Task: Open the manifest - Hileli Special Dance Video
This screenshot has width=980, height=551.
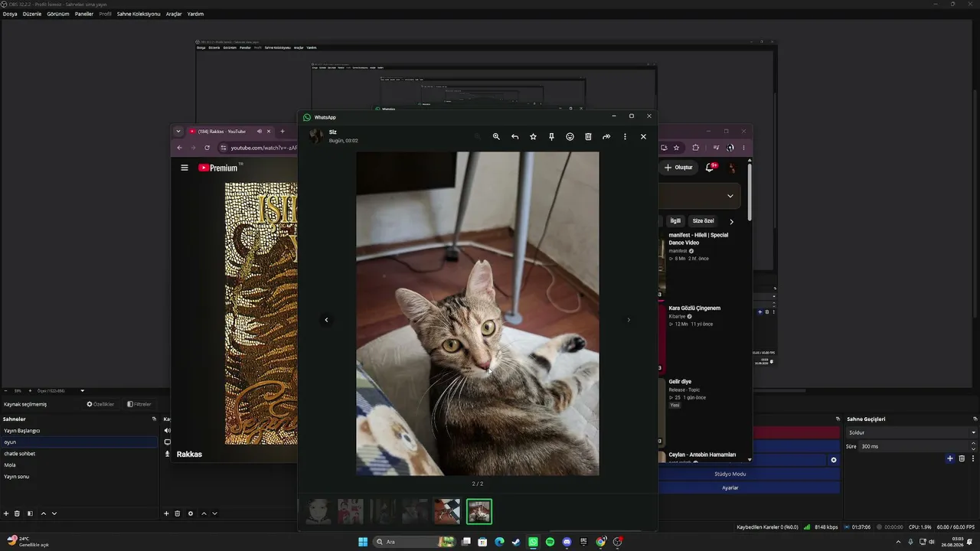Action: [x=698, y=239]
